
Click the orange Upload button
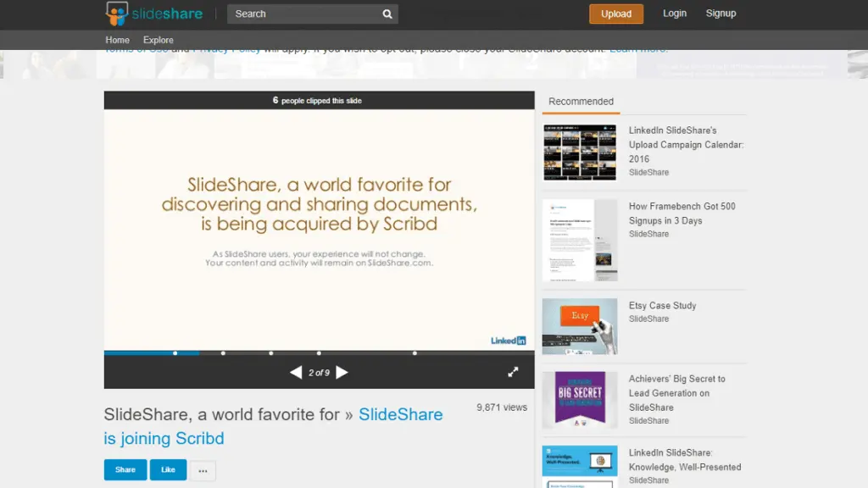[x=616, y=14]
